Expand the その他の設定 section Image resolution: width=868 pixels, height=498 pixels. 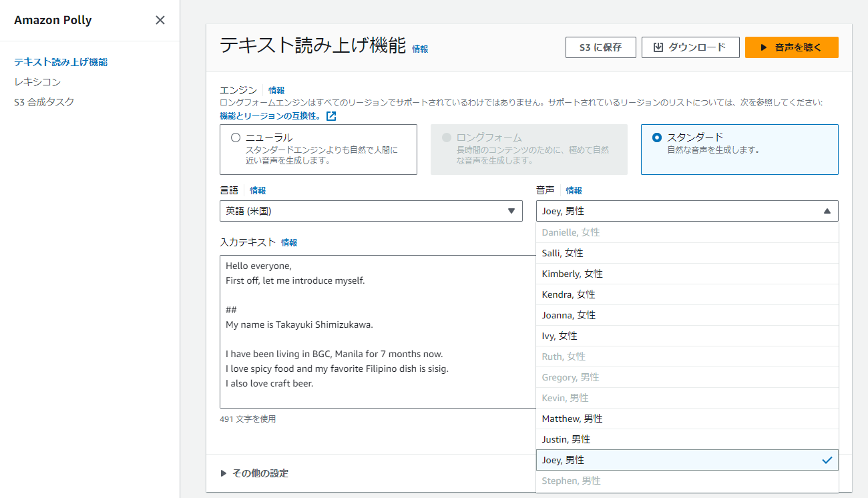[x=254, y=473]
